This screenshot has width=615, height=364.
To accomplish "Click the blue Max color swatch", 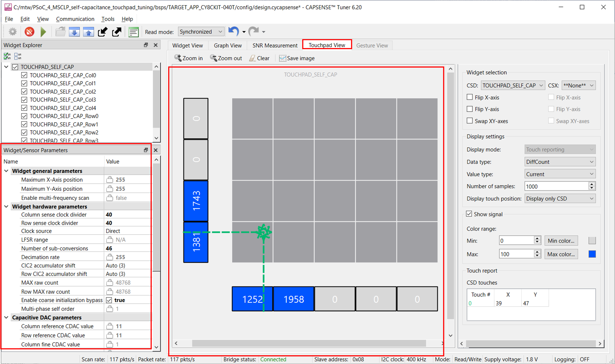I will (592, 254).
